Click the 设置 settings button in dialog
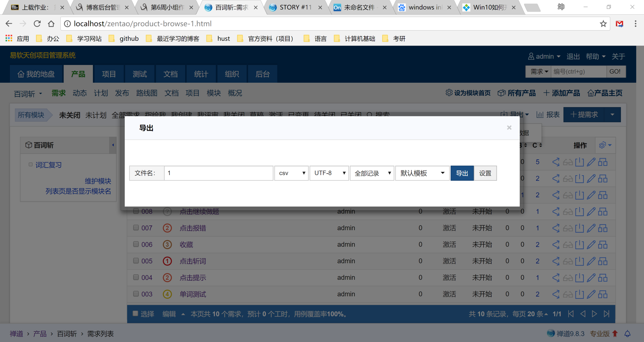Viewport: 644px width, 342px height. click(x=485, y=173)
